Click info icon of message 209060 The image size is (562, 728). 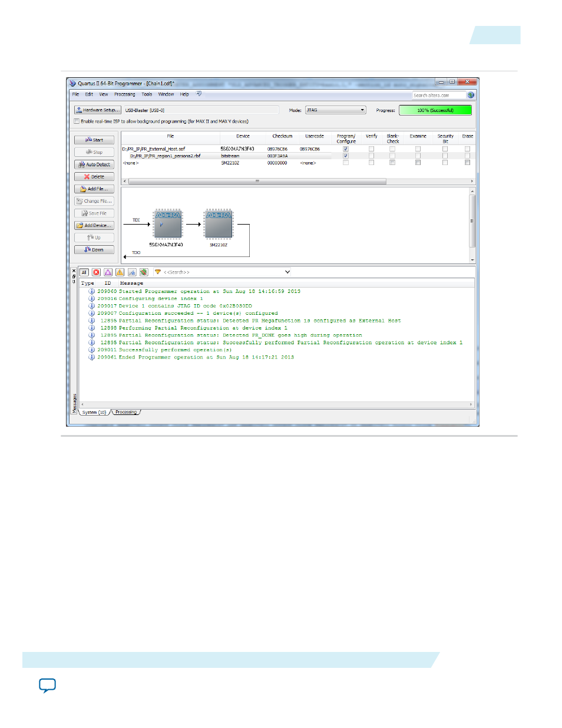pyautogui.click(x=91, y=291)
